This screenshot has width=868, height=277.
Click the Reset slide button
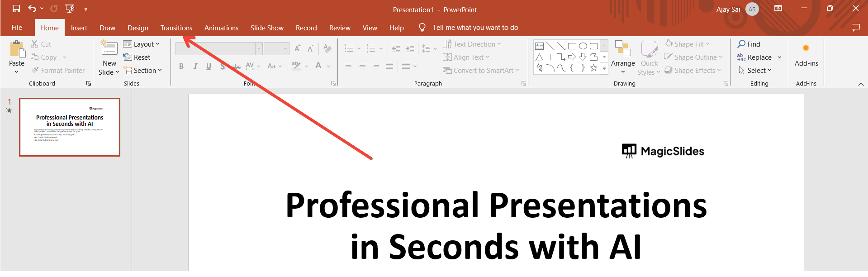(x=137, y=57)
